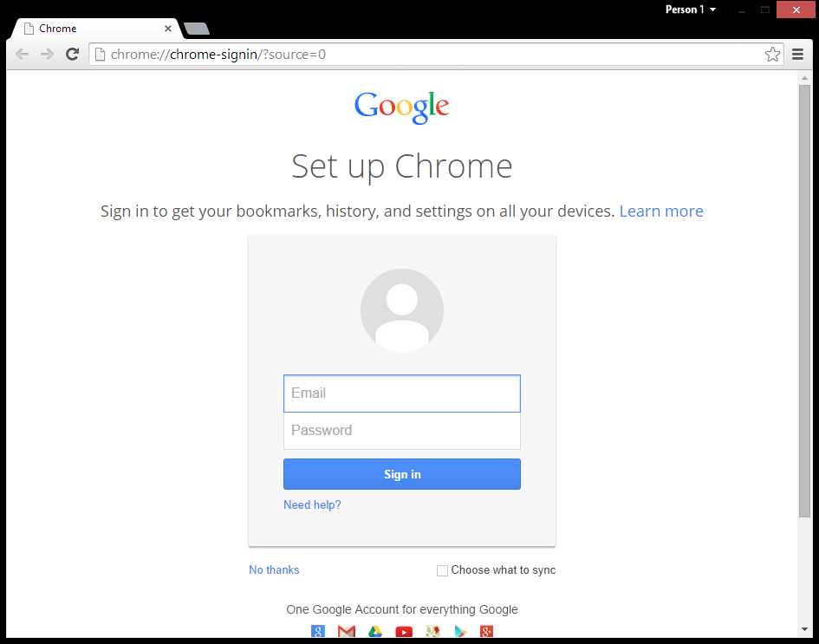
Task: Enable the Choose what to sync checkbox
Action: click(442, 570)
